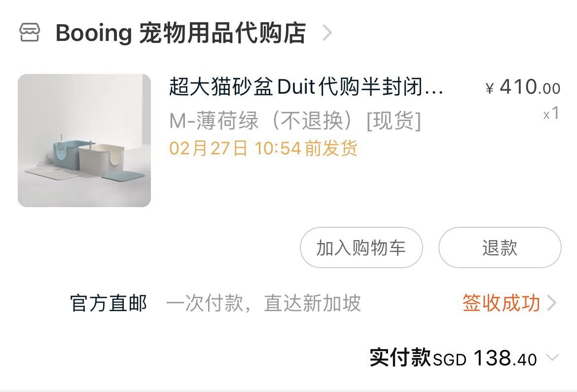The image size is (577, 392).
Task: Tap the shop storefront icon
Action: (30, 33)
